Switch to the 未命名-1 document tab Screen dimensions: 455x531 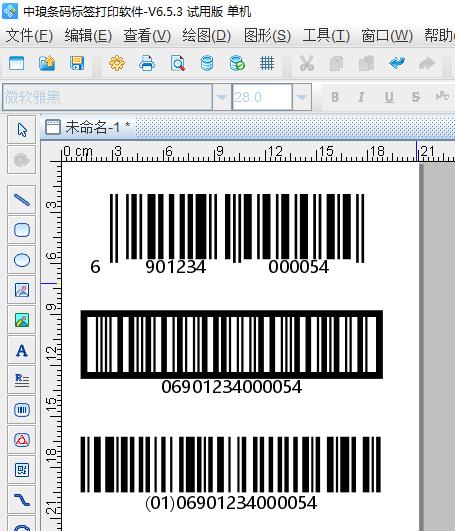coord(87,128)
